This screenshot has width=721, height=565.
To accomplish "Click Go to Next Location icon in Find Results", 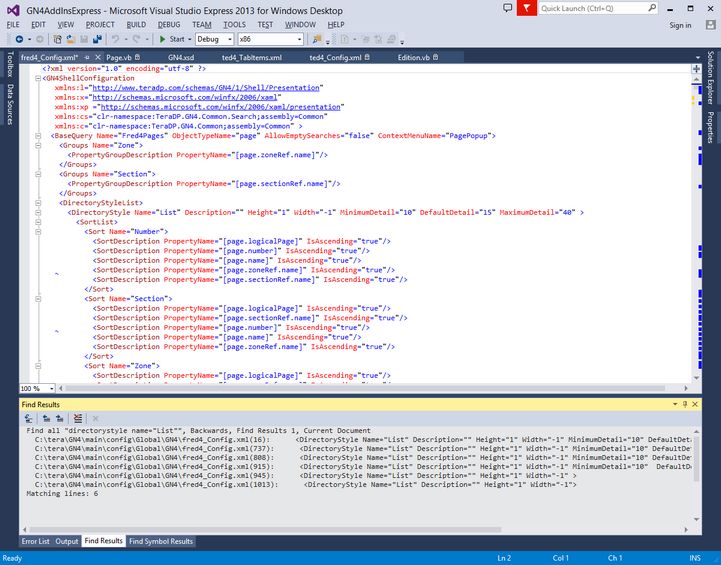I will (x=60, y=418).
